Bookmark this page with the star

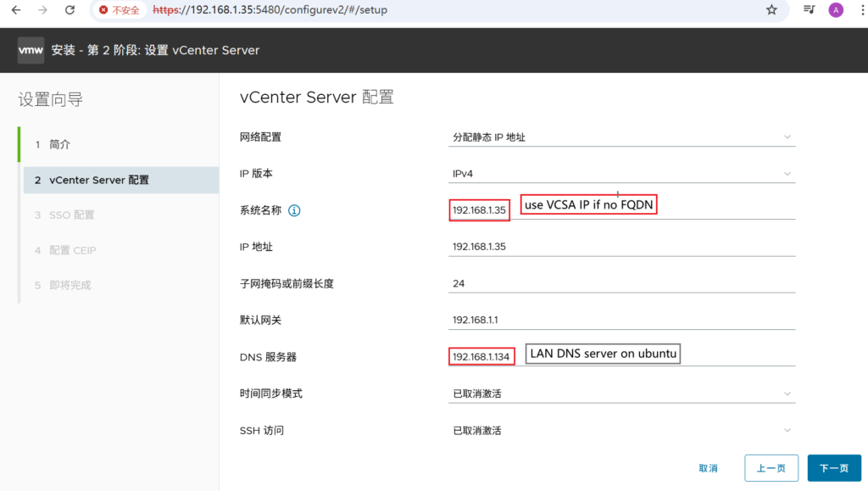pyautogui.click(x=771, y=10)
